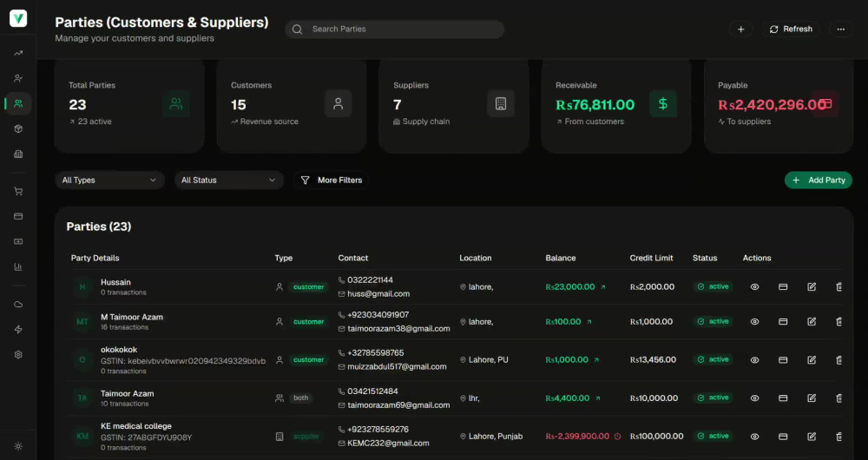The image size is (868, 460).
Task: Click the Payable summary card
Action: point(779,106)
